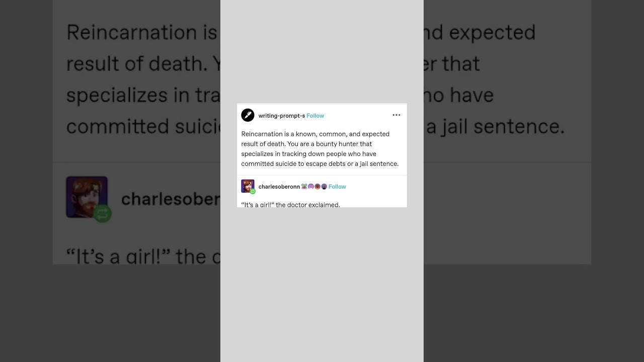Open the writing-prompt-s blog name link

click(x=282, y=116)
